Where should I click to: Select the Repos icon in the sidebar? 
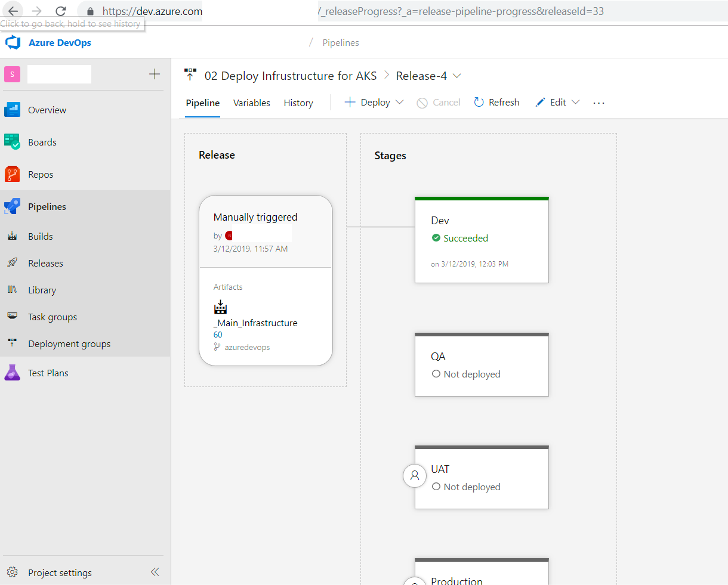tap(13, 174)
